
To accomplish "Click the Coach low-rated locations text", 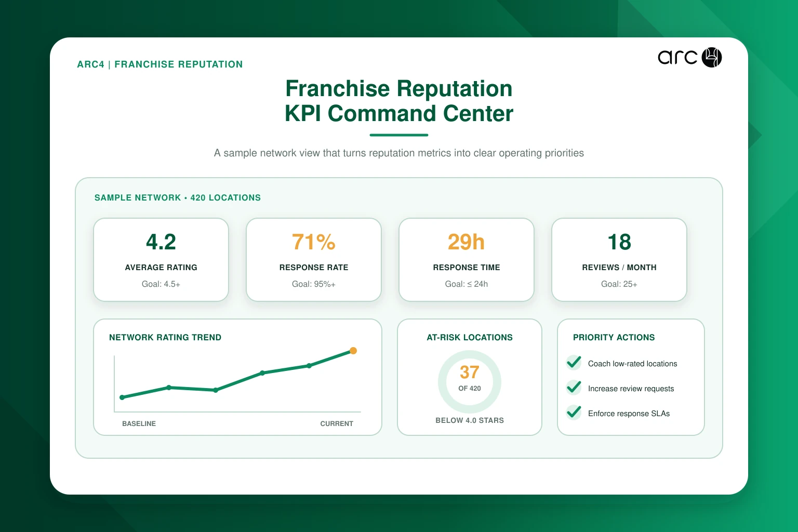I will coord(633,364).
